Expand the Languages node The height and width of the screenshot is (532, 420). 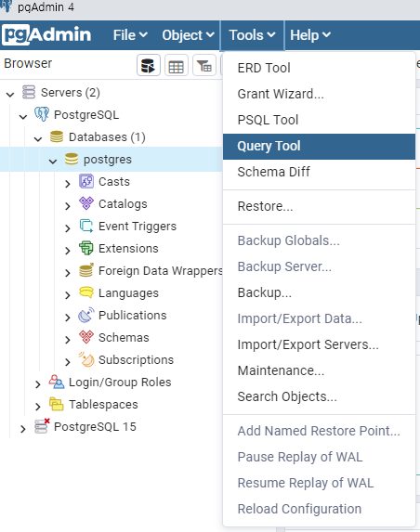coord(68,295)
